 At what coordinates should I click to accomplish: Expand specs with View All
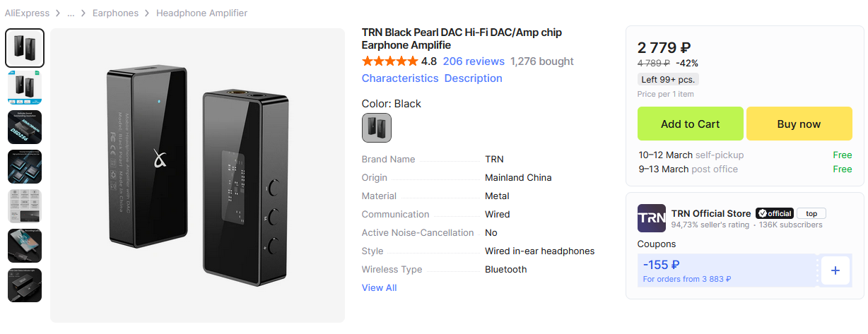coord(379,287)
